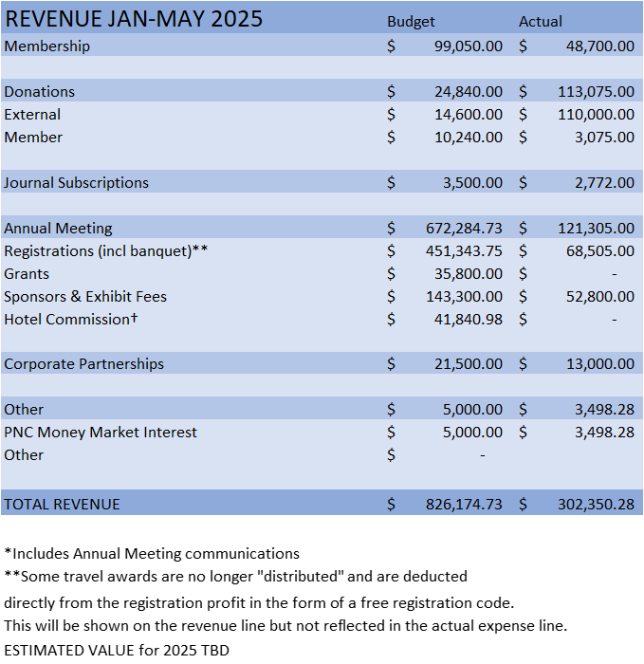Click Journal Subscriptions budget value 3,500.00
This screenshot has width=644, height=664.
coord(472,182)
